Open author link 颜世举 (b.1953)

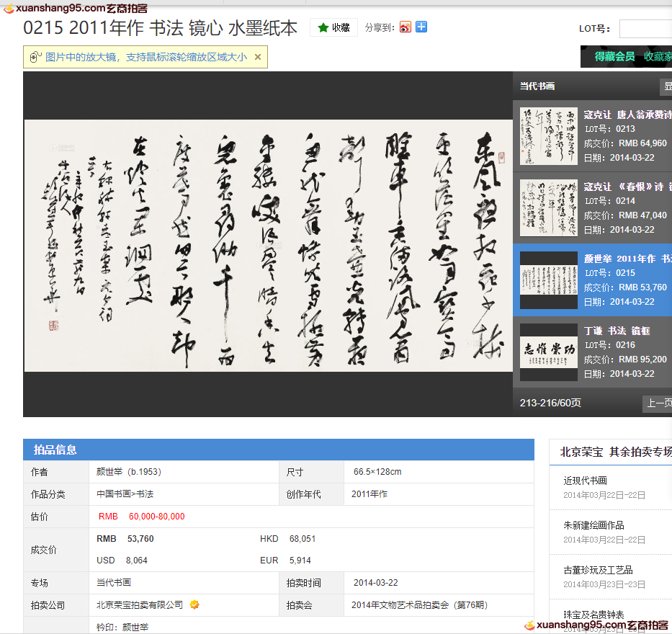click(x=129, y=471)
